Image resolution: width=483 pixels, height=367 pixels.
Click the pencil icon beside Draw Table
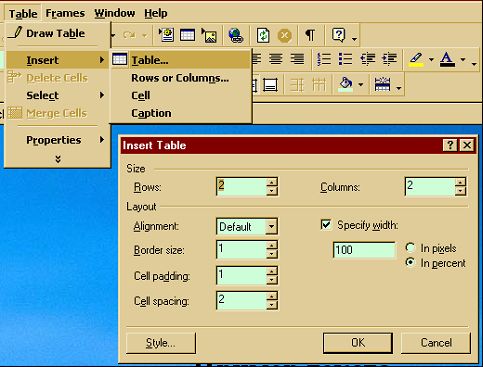coord(15,33)
